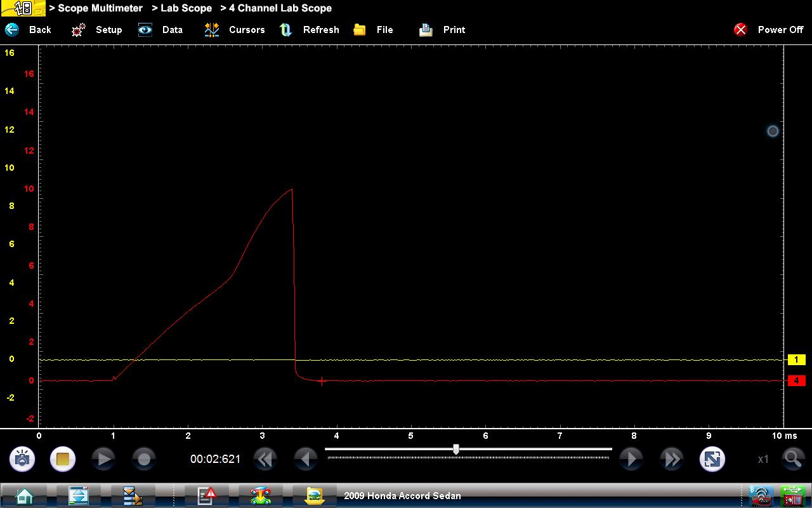Select the 4 Channel Lab Scope breadcrumb
The width and height of the screenshot is (812, 508).
(x=280, y=8)
